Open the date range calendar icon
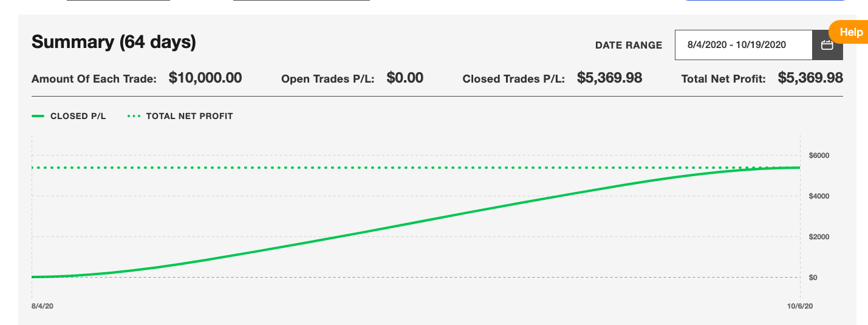 [x=827, y=45]
